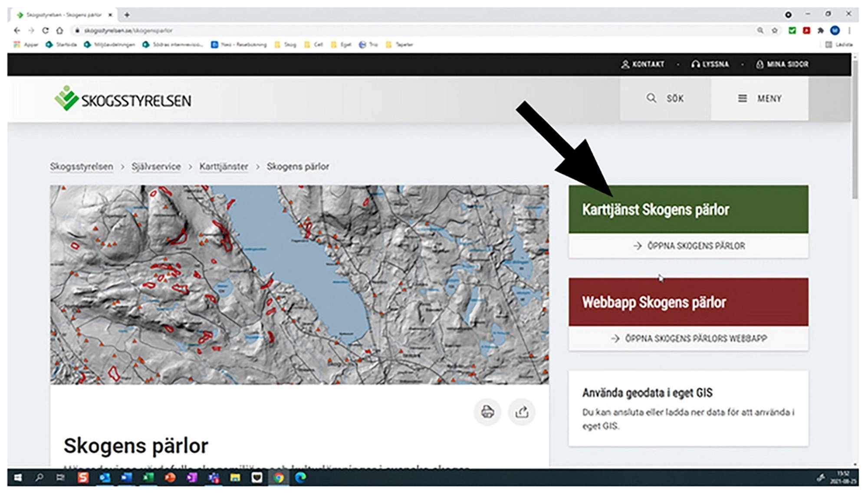Image resolution: width=868 pixels, height=496 pixels.
Task: Open Microsoft Teams from the taskbar
Action: pyautogui.click(x=213, y=478)
